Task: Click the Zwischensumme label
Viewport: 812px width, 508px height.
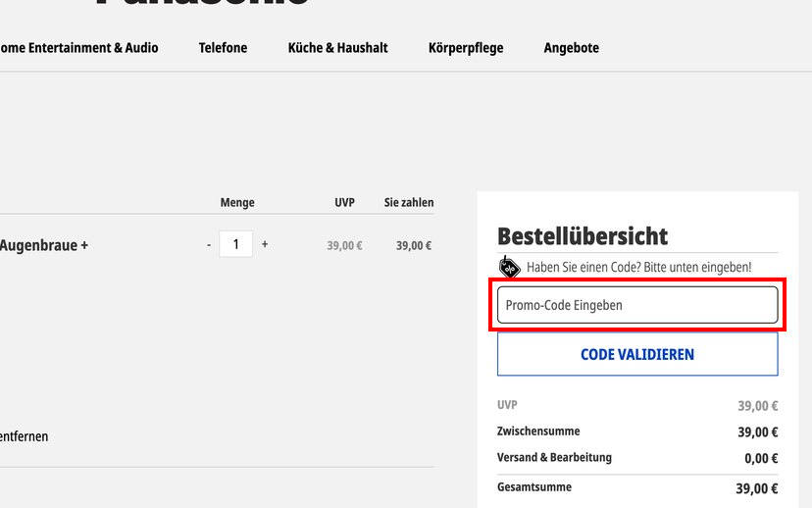Action: [x=538, y=431]
